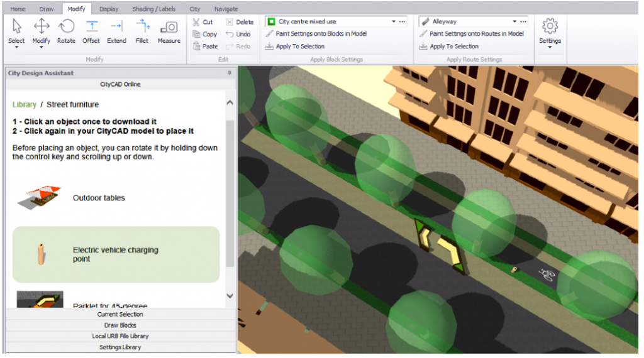Expand the Draw Blocks panel section

(x=120, y=325)
